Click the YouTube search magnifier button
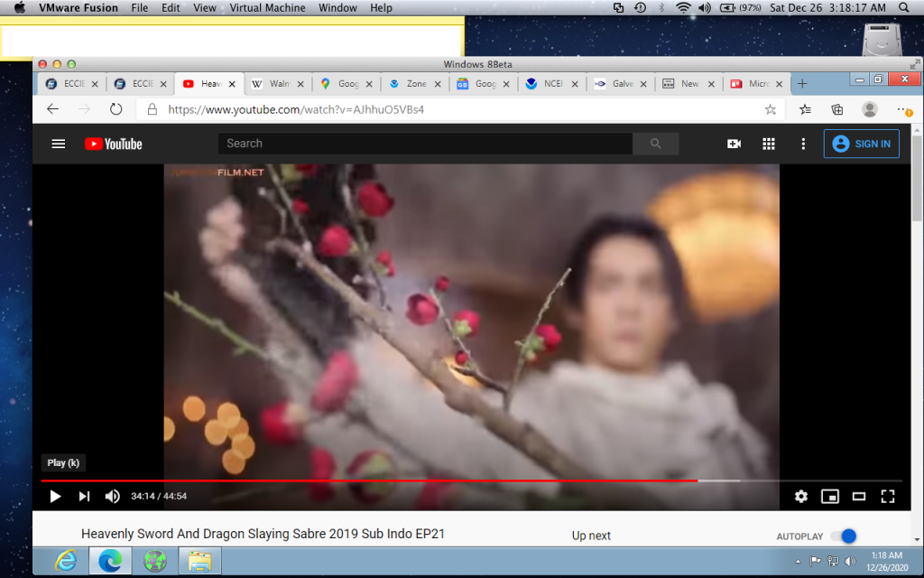 tap(655, 144)
